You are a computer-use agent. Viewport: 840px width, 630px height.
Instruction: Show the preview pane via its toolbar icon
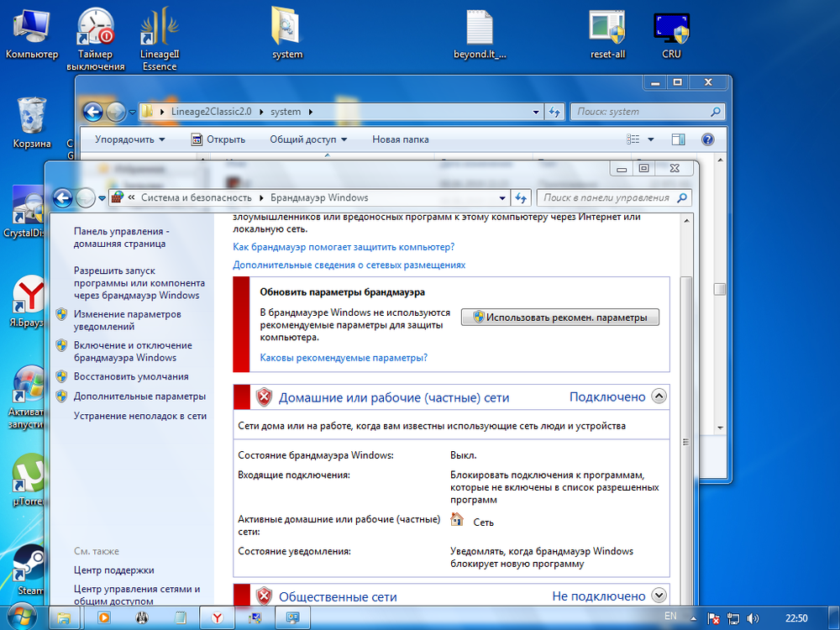[x=678, y=139]
